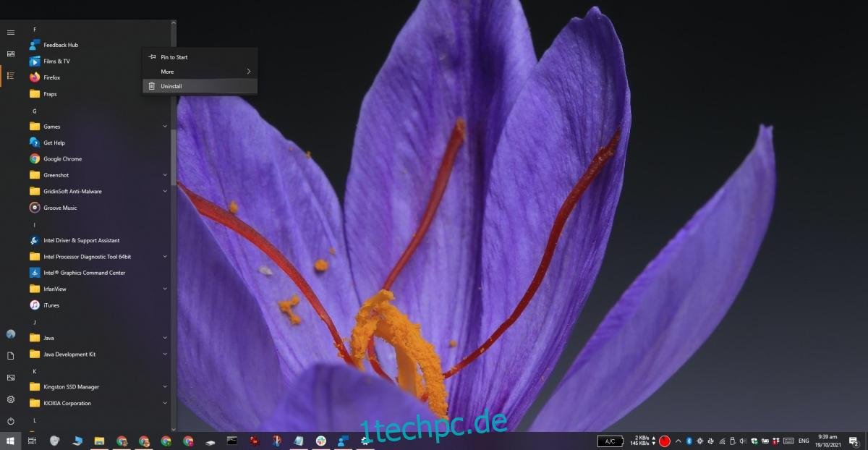Click the app list scrollbar thumb
Viewport: 868px width, 450px height.
(174, 159)
